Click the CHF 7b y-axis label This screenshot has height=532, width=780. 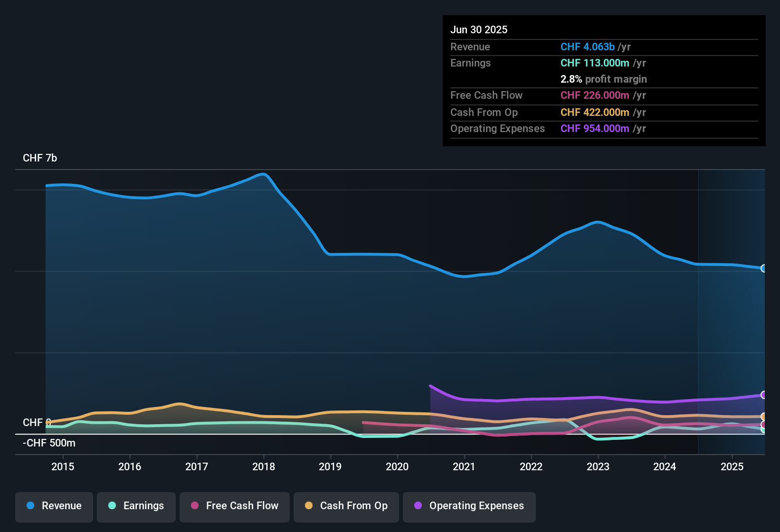click(x=40, y=158)
